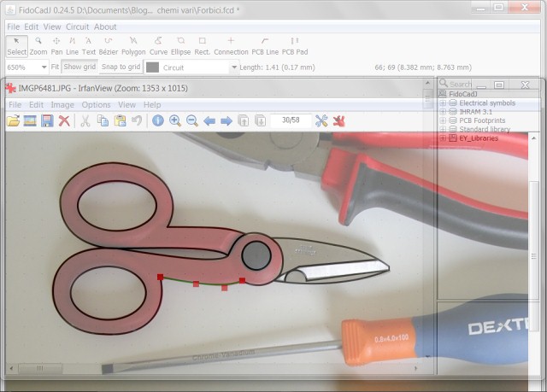Click IrfanView zoom in magnifier
The height and width of the screenshot is (392, 547).
coord(175,120)
